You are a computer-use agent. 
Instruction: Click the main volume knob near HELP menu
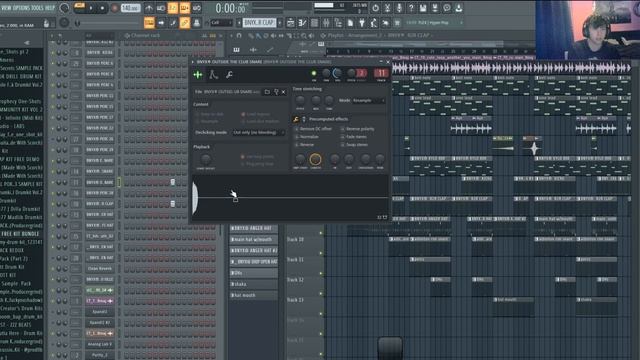[x=64, y=8]
